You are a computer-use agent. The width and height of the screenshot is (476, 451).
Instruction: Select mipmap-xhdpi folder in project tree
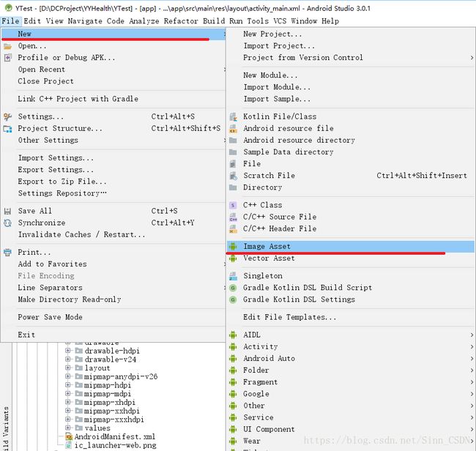click(110, 402)
